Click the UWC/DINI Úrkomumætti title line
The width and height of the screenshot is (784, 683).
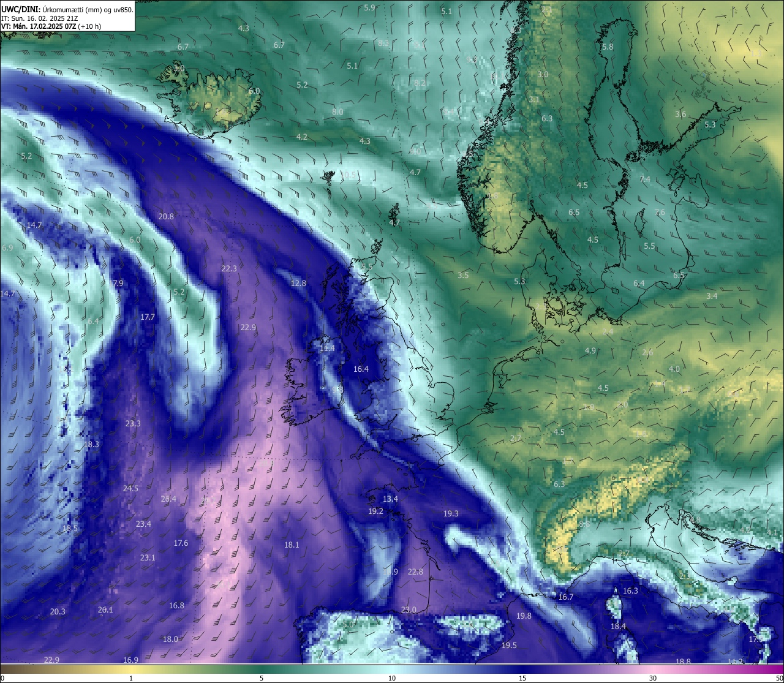[67, 9]
